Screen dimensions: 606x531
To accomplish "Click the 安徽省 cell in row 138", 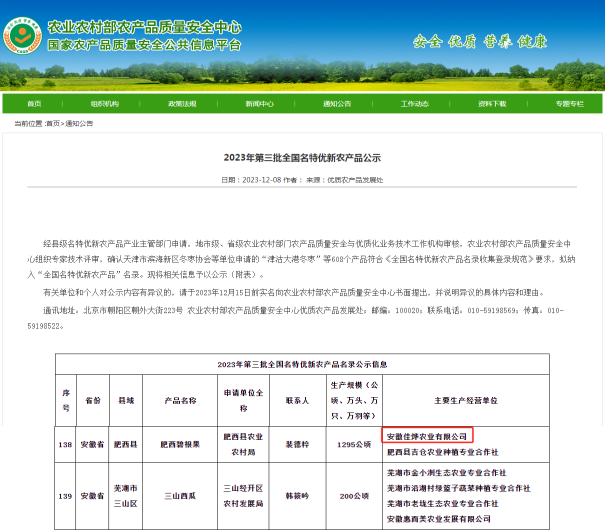I will 92,444.
